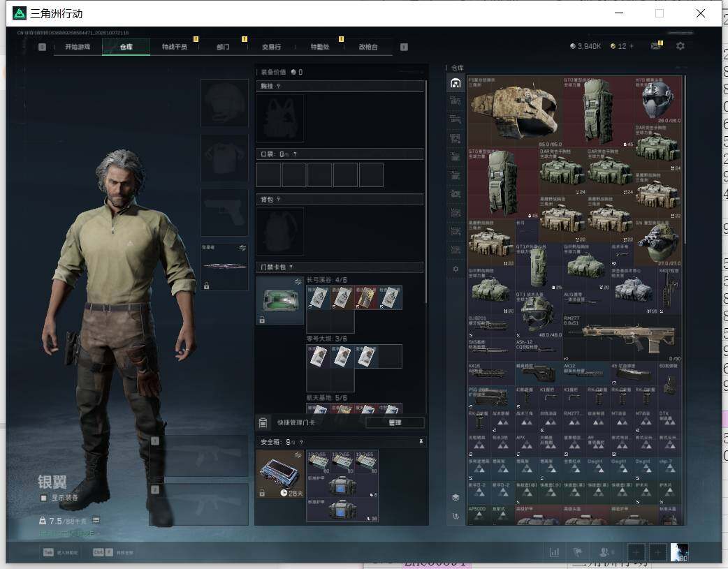Toggle the keycard case lock
The image size is (728, 569).
[x=262, y=320]
